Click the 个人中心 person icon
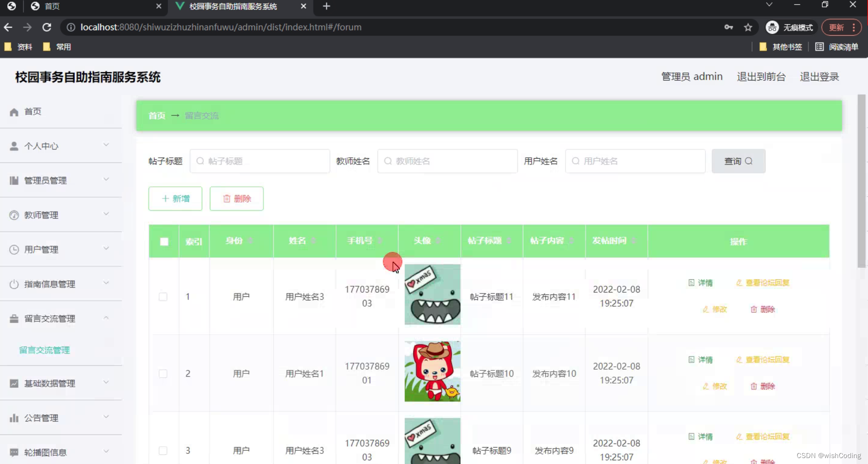Viewport: 868px width, 464px height. (x=14, y=146)
